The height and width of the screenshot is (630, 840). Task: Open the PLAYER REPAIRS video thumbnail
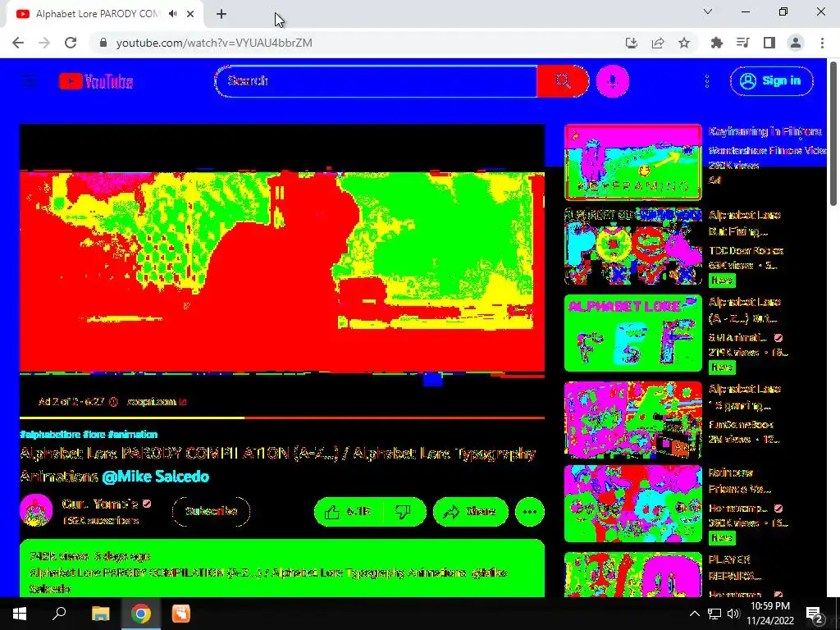pyautogui.click(x=632, y=575)
